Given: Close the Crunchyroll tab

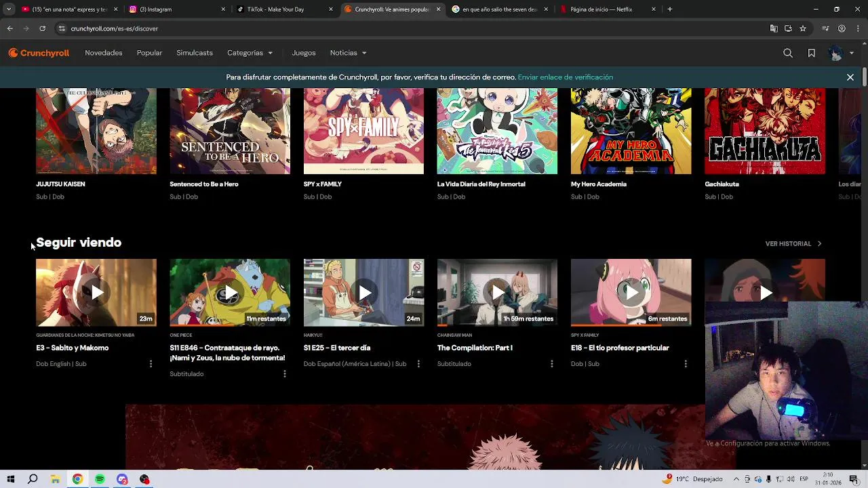Looking at the screenshot, I should coord(438,9).
